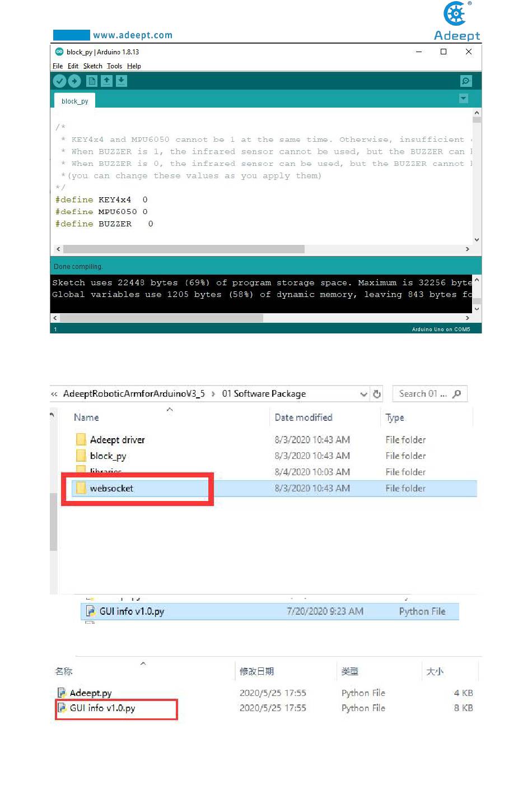Click the #define KEY4x4 code line
Viewport: 532px width, 789px height.
pyautogui.click(x=101, y=199)
